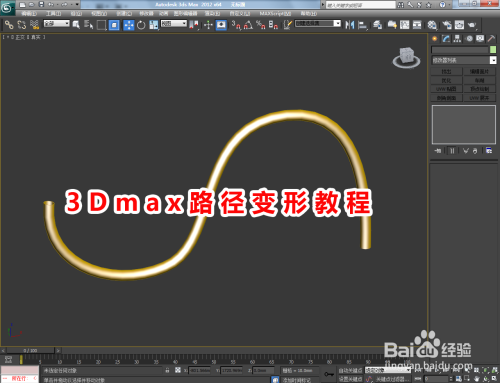The height and width of the screenshot is (383, 500).
Task: Click the 车削 modifier button
Action: click(x=479, y=80)
